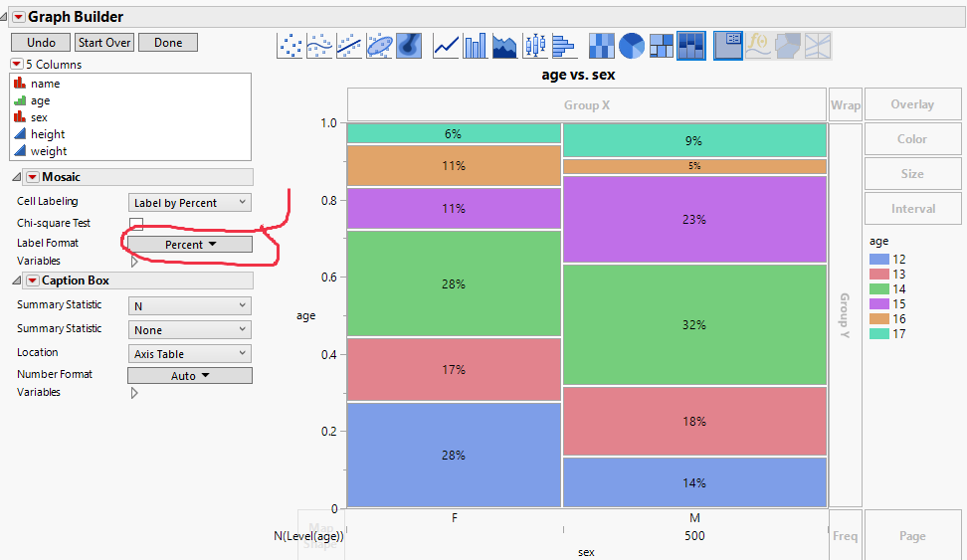Select the Line of Fit element icon

(x=349, y=46)
